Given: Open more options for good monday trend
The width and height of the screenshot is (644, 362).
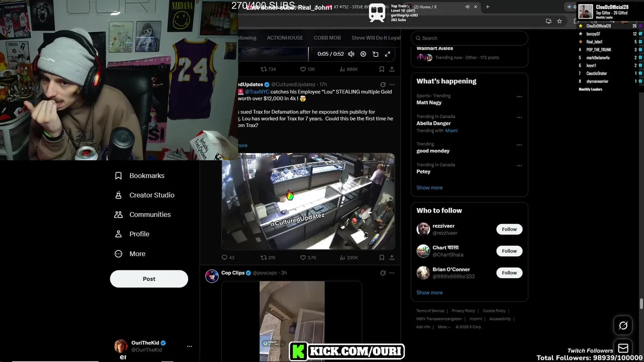Looking at the screenshot, I should (519, 145).
